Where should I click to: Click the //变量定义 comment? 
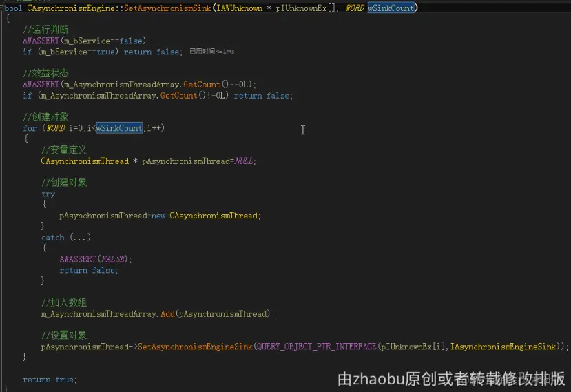point(64,149)
